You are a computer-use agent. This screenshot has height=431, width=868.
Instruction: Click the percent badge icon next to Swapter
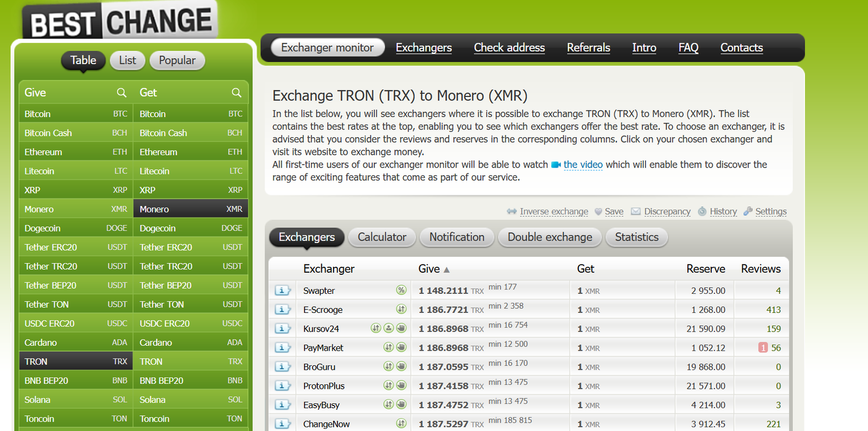(x=401, y=290)
